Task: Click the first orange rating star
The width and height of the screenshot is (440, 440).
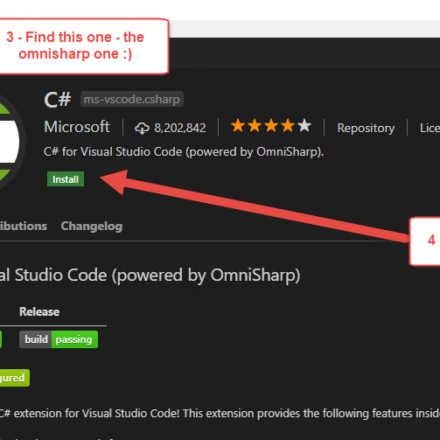Action: pos(238,126)
